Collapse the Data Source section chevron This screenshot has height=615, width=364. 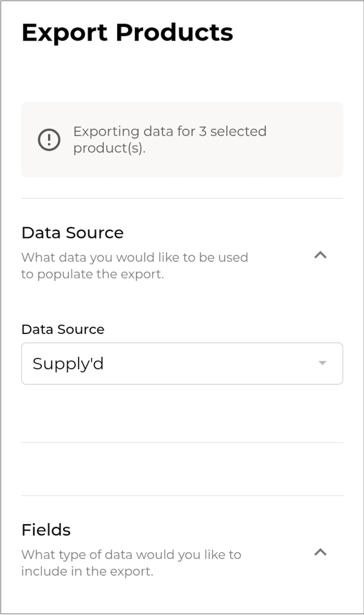320,255
